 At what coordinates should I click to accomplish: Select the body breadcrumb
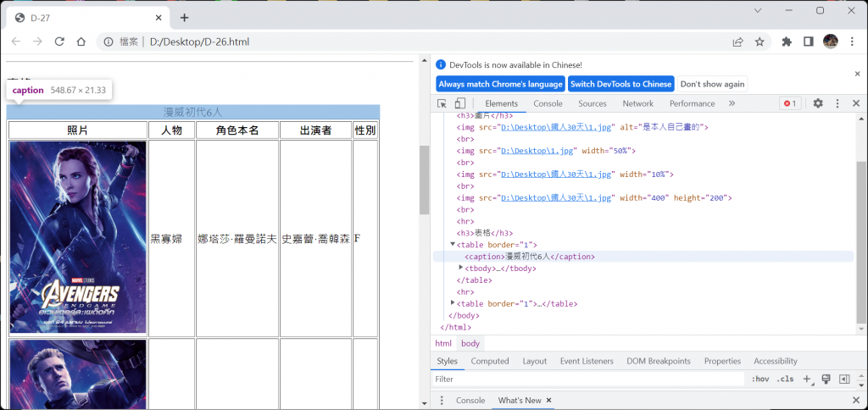point(470,343)
